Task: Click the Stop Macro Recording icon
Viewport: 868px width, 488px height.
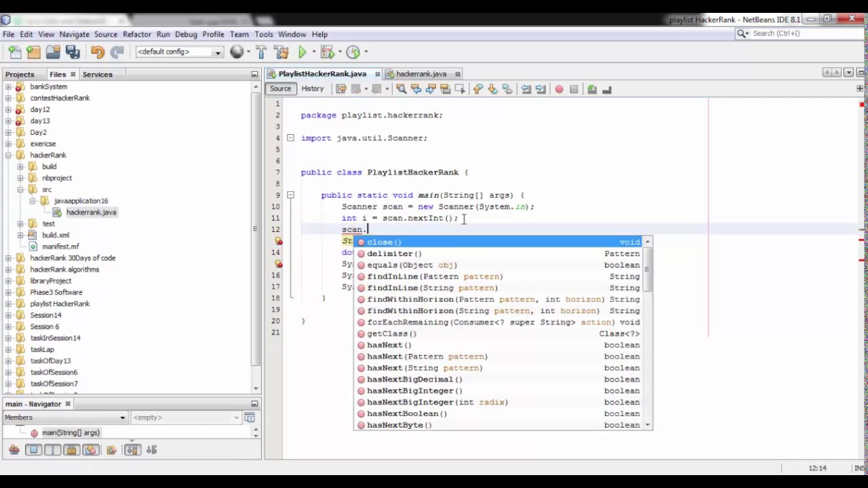Action: (574, 89)
